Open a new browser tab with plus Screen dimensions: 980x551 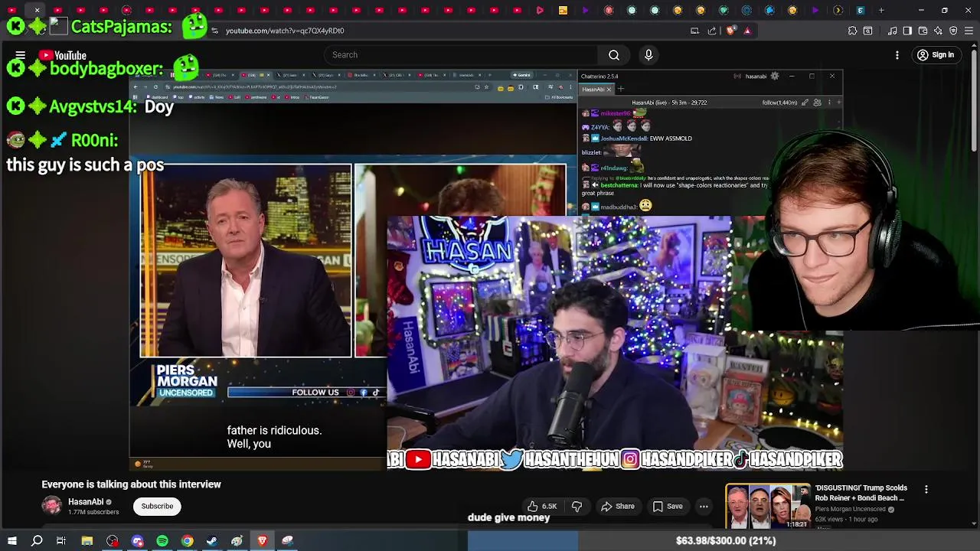(x=881, y=11)
